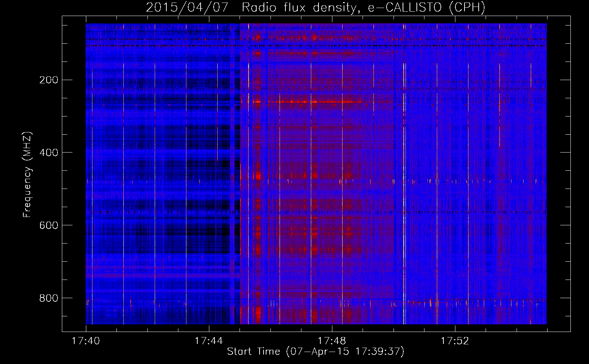Screen dimensions: 589x364
Task: Click the 'Start Time (07-Apr-15 17:39:37)' label
Action: 316,351
